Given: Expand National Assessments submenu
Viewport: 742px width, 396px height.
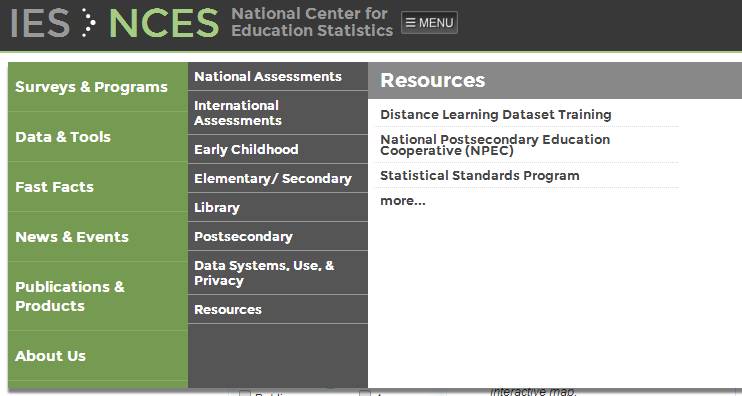Looking at the screenshot, I should click(x=278, y=76).
